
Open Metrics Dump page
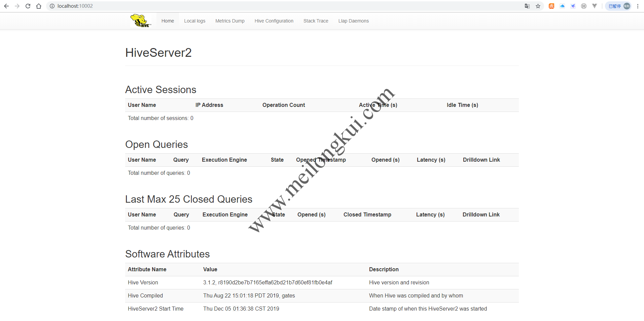pos(230,21)
